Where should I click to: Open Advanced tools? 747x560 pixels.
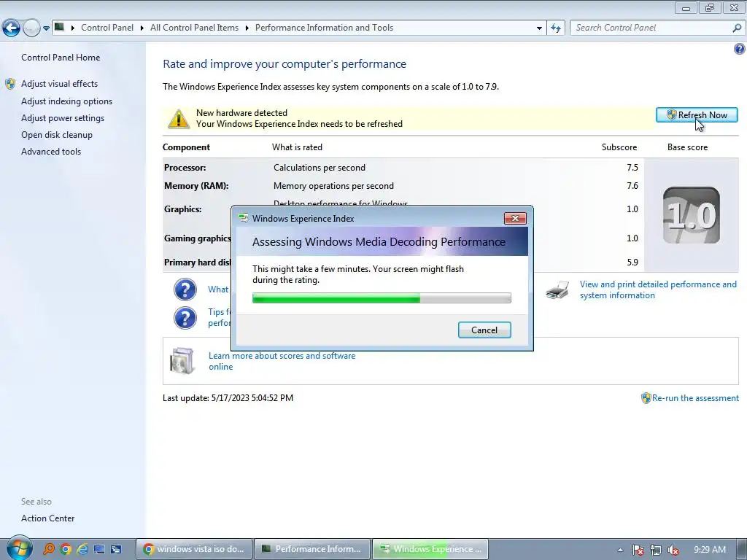tap(51, 152)
